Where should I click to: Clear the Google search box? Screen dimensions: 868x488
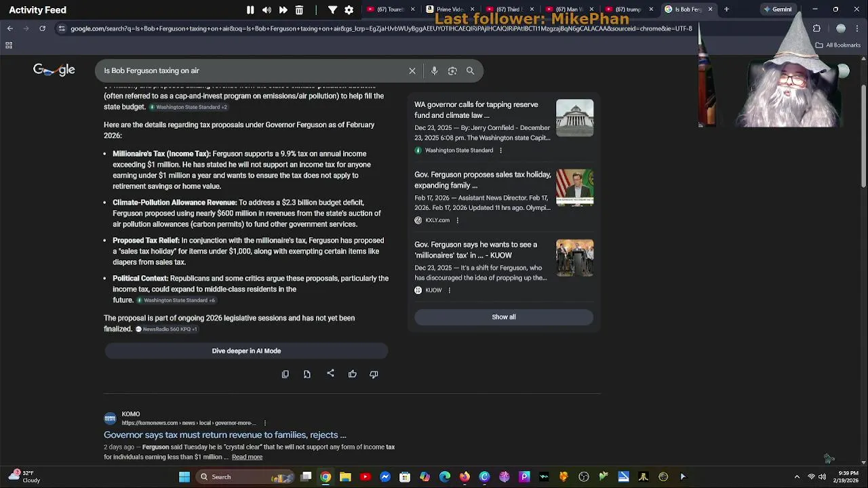[x=412, y=70]
